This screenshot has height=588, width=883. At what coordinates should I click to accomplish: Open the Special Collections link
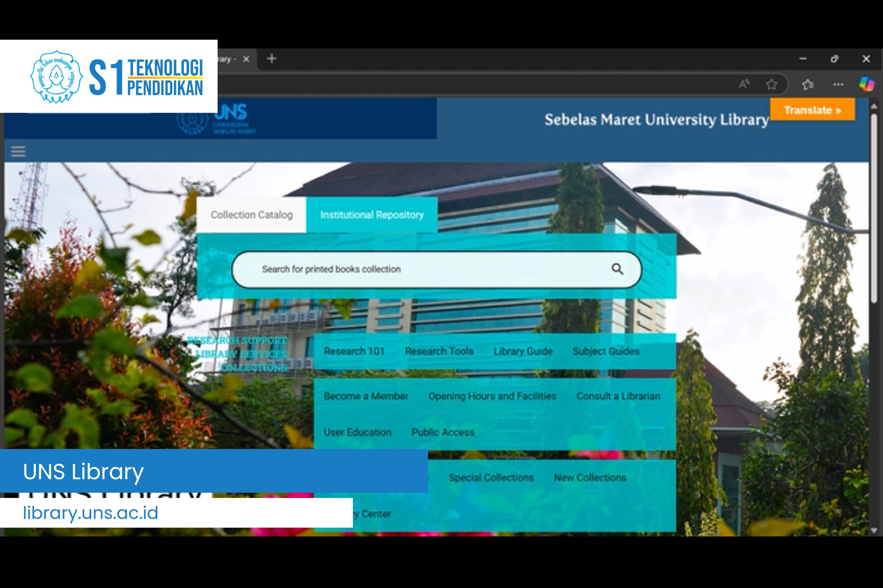[491, 478]
